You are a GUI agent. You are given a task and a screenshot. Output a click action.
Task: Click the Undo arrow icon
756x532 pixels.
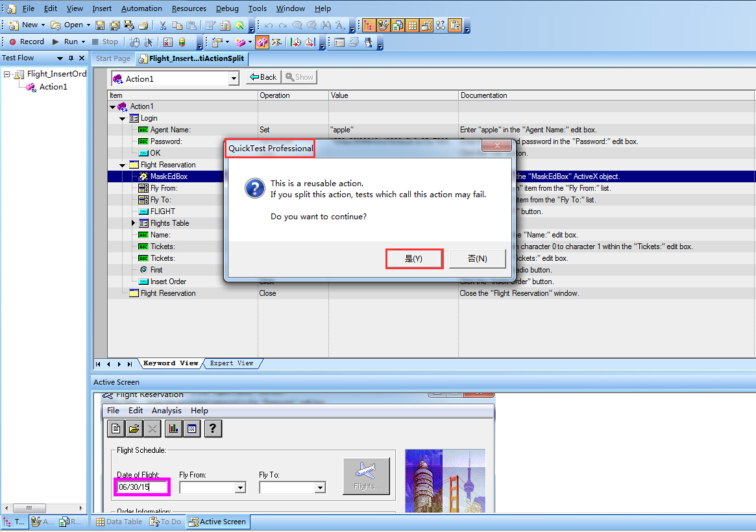point(269,25)
